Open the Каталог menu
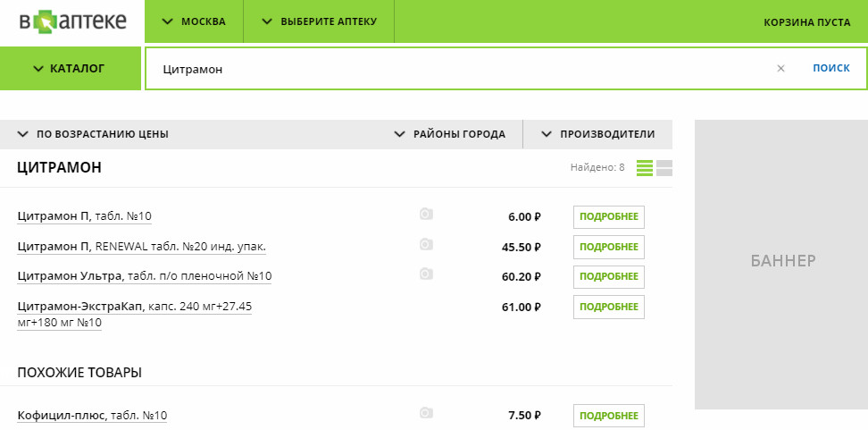The width and height of the screenshot is (868, 430). (70, 68)
